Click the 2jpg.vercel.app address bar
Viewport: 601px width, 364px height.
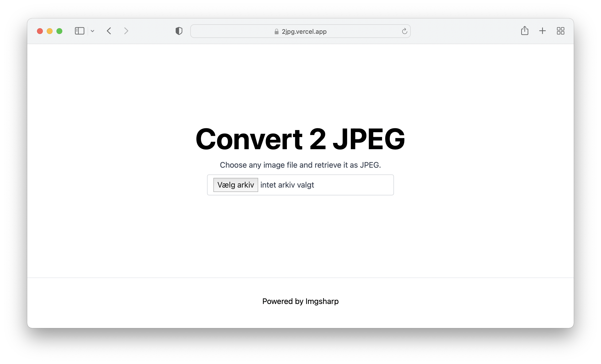point(300,31)
